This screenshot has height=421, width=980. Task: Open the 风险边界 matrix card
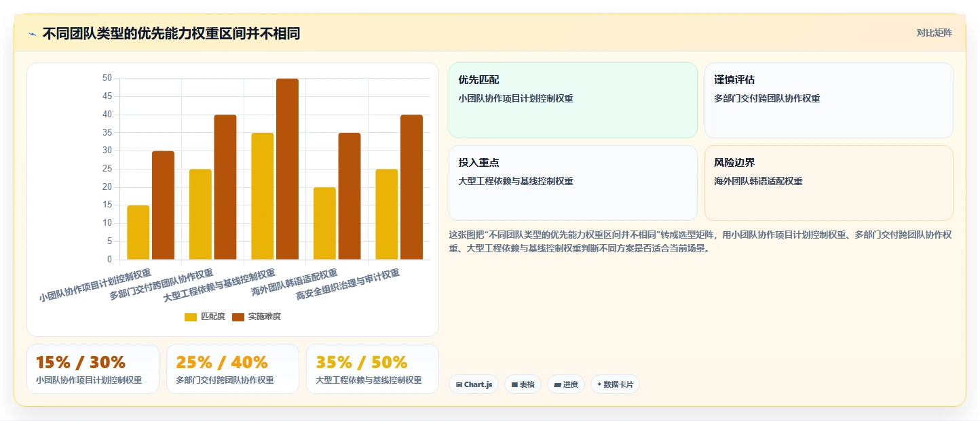pos(829,183)
